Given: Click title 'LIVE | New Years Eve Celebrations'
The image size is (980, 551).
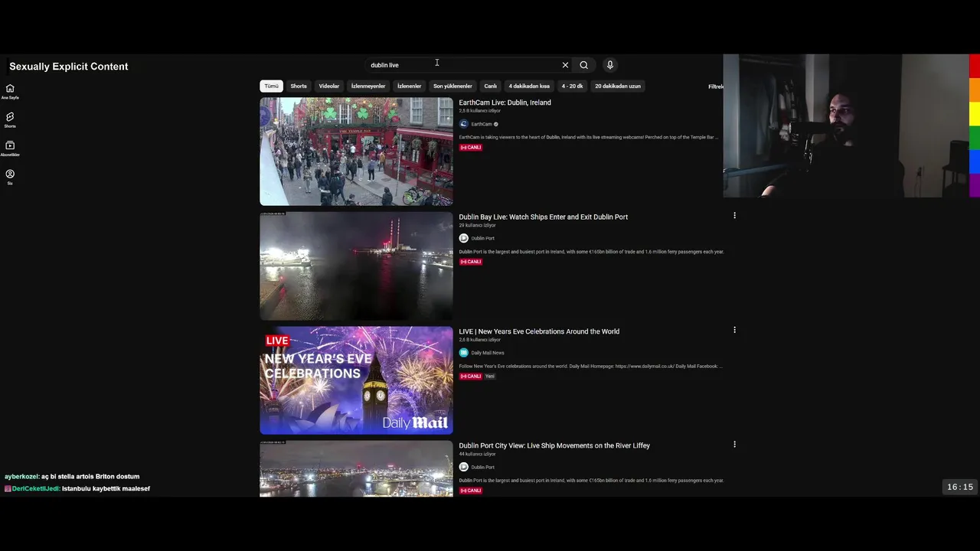Looking at the screenshot, I should pos(539,331).
